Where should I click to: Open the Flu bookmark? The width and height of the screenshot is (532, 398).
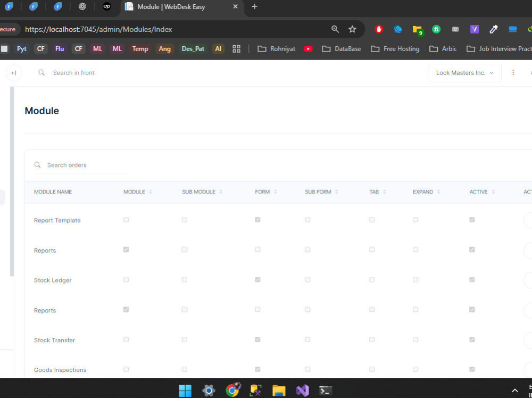coord(60,49)
